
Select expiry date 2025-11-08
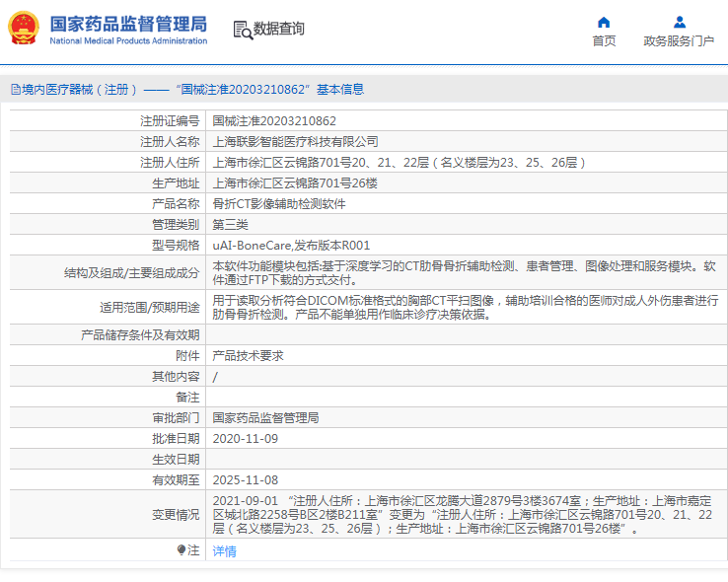click(246, 479)
